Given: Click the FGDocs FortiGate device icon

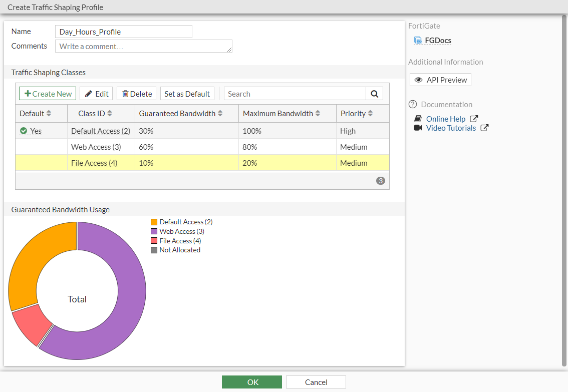Looking at the screenshot, I should click(419, 40).
